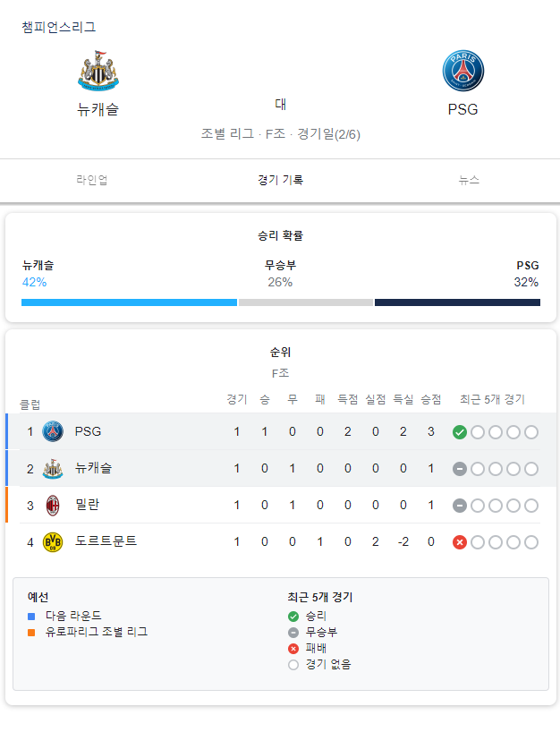This screenshot has width=560, height=749.
Task: Click Newcastle logo in standings table
Action: [x=53, y=468]
